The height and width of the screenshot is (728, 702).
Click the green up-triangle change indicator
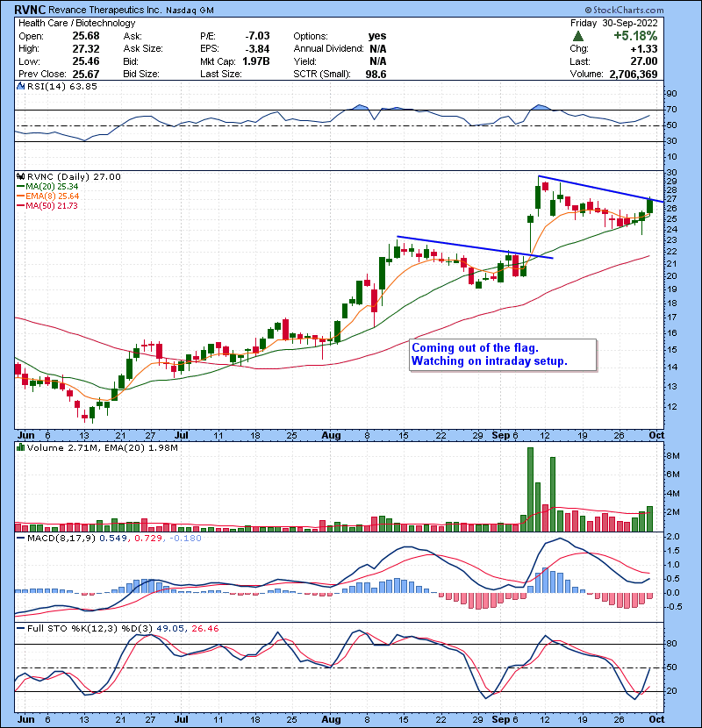coord(578,36)
